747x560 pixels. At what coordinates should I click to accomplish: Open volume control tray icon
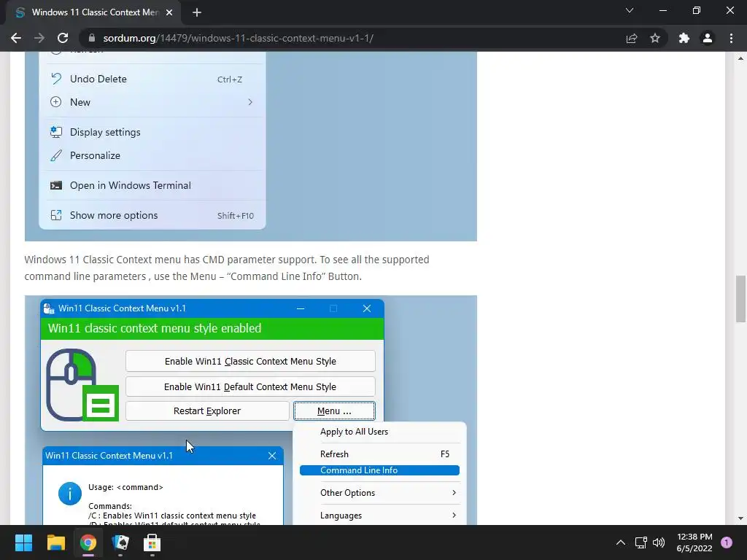coord(659,542)
